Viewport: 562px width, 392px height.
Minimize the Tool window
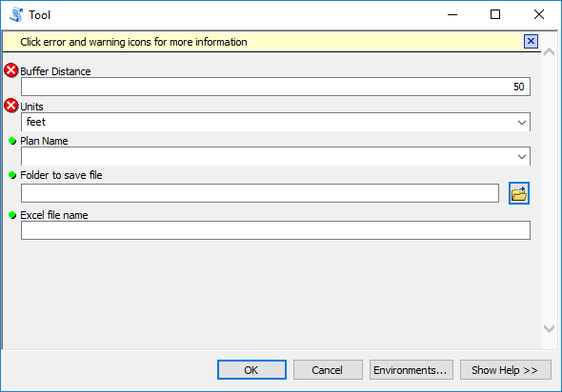click(x=452, y=14)
